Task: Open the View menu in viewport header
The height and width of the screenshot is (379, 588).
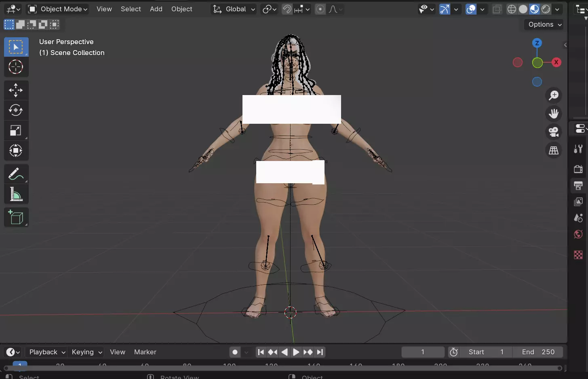Action: (x=104, y=9)
